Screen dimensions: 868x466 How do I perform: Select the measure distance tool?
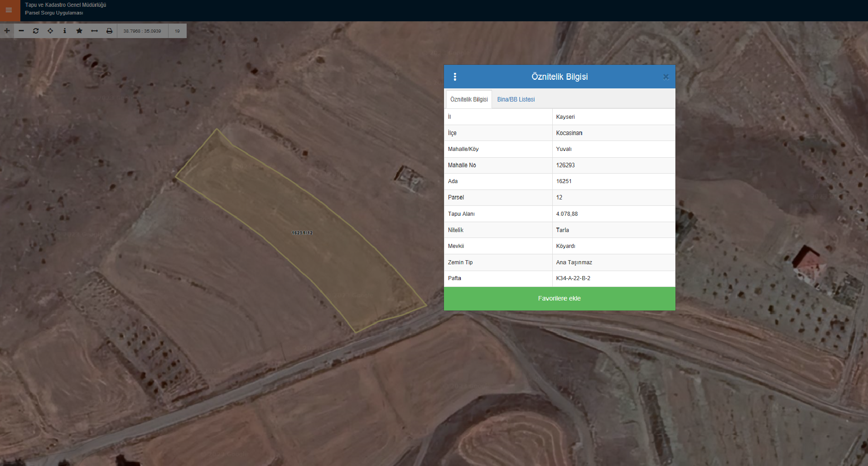click(94, 31)
